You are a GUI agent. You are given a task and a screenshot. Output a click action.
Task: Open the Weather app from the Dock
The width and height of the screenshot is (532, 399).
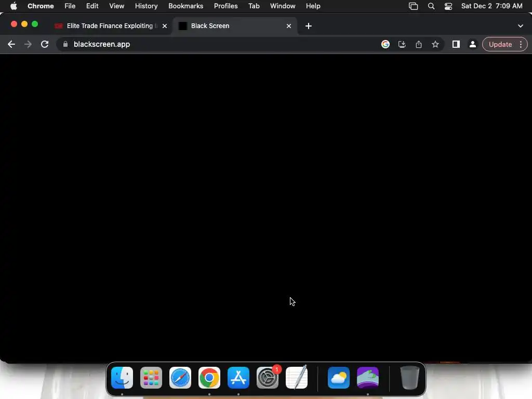339,378
